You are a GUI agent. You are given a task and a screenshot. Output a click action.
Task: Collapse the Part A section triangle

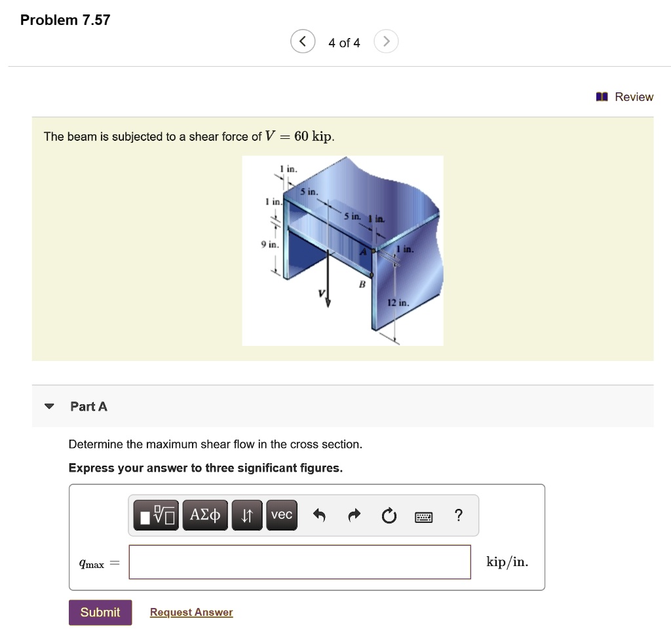[x=49, y=406]
